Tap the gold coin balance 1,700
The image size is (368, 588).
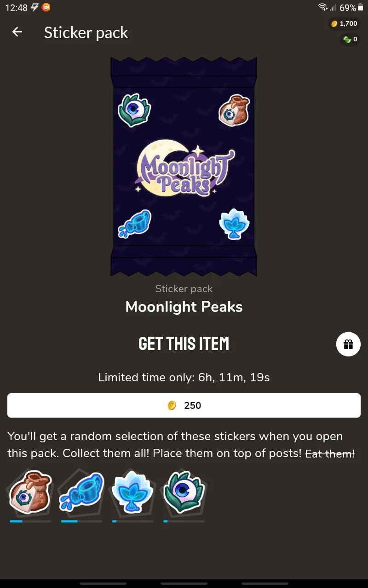pos(344,23)
